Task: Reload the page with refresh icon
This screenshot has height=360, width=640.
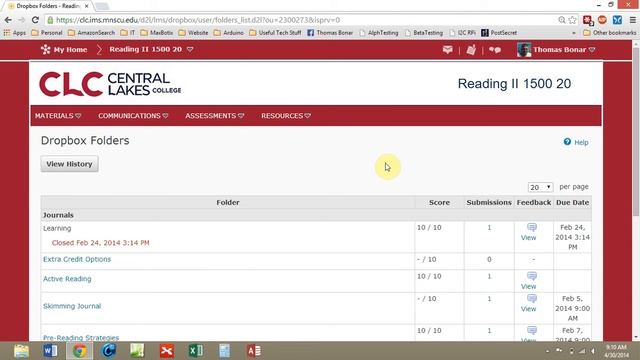Action: pyautogui.click(x=35, y=20)
